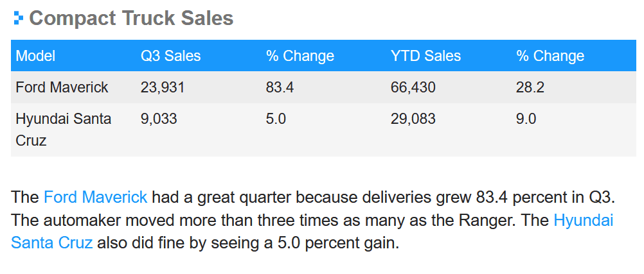
Task: Click the Ford Maverick table cell
Action: [62, 87]
